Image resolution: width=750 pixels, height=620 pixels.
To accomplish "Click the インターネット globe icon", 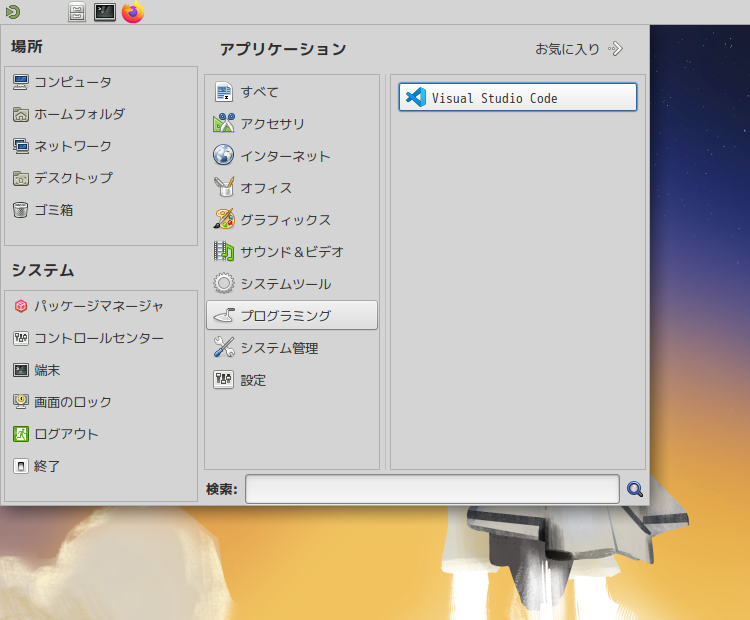I will 223,155.
